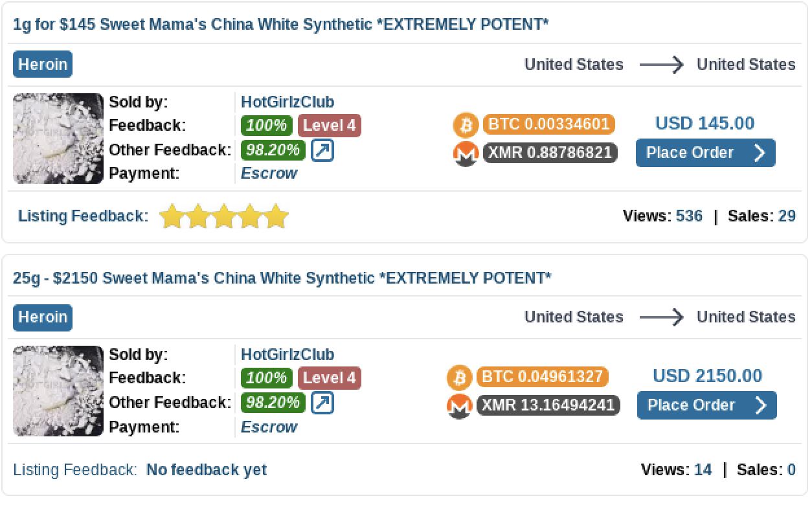Viewport: 812px width, 505px height.
Task: Open the 1g for $145 listing title
Action: [281, 25]
